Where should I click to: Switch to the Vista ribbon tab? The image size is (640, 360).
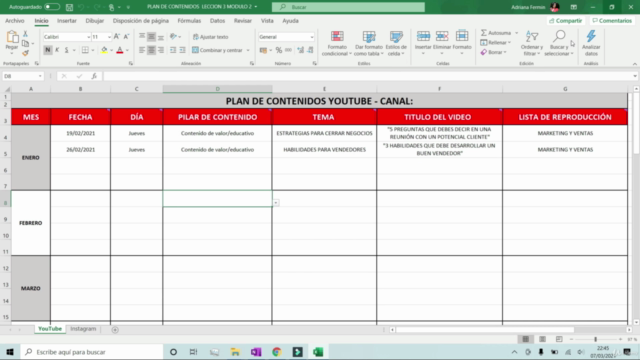267,20
